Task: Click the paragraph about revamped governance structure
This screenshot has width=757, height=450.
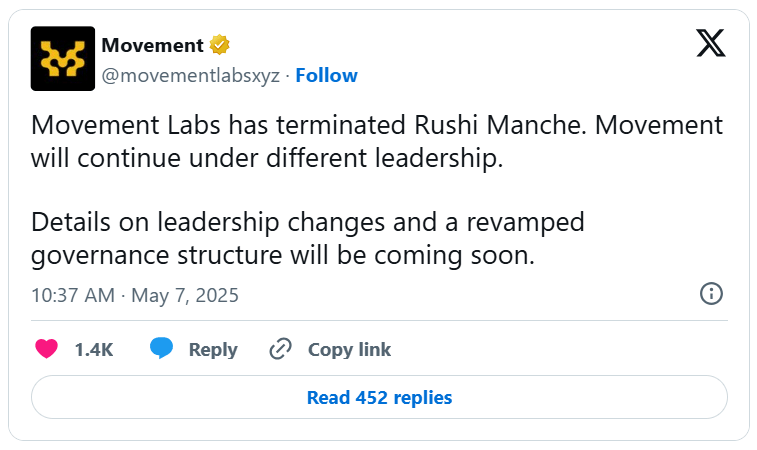Action: pyautogui.click(x=308, y=238)
